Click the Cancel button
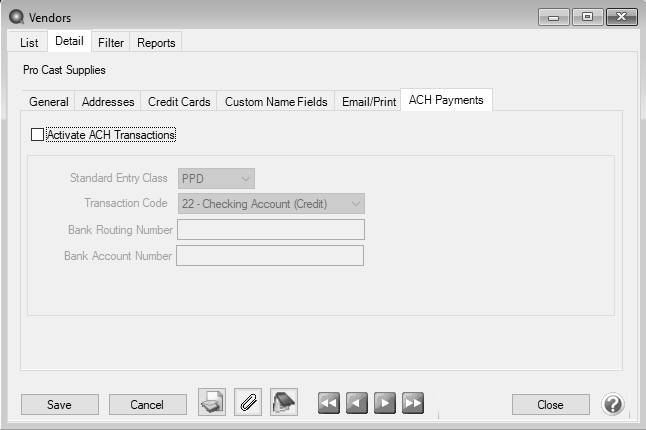Viewport: 646px width, 430px height. tap(147, 405)
